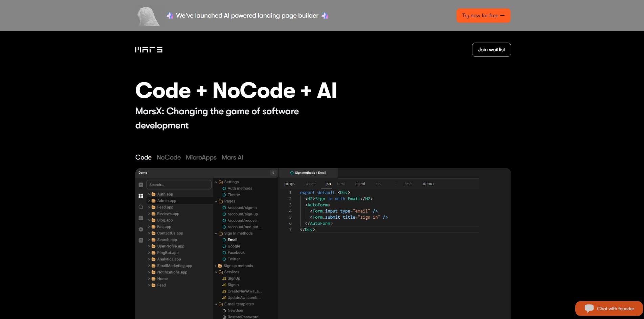Viewport: 644px width, 319px height.
Task: Click the circle icon beside Google
Action: click(x=224, y=246)
